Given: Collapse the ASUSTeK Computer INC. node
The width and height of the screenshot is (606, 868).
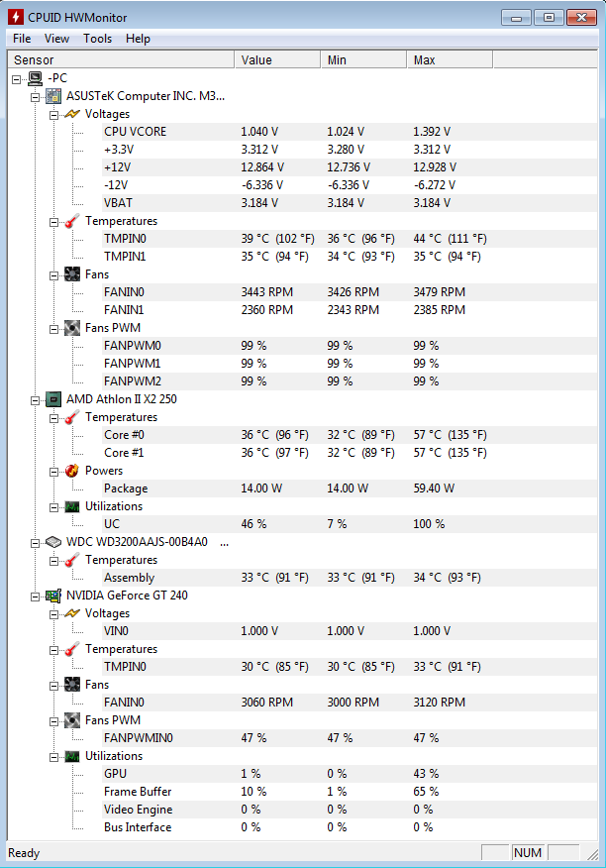Looking at the screenshot, I should point(36,97).
